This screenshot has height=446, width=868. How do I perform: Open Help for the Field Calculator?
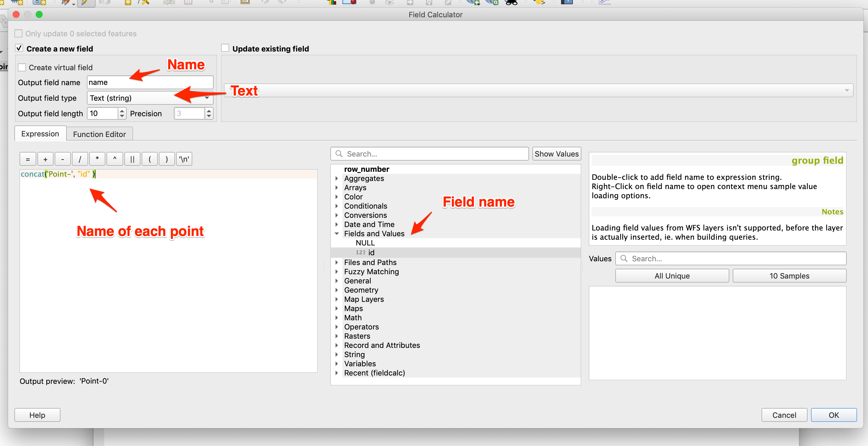pos(37,415)
